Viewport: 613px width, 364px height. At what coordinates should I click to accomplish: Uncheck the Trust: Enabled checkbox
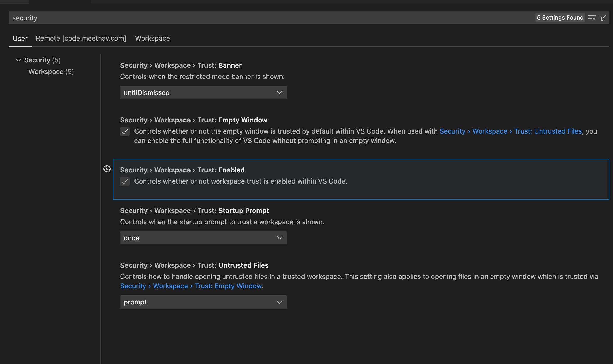(125, 181)
